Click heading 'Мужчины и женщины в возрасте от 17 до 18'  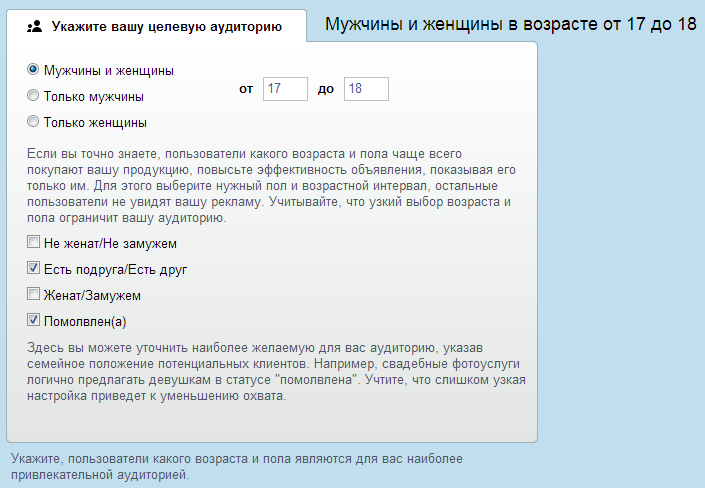(510, 24)
